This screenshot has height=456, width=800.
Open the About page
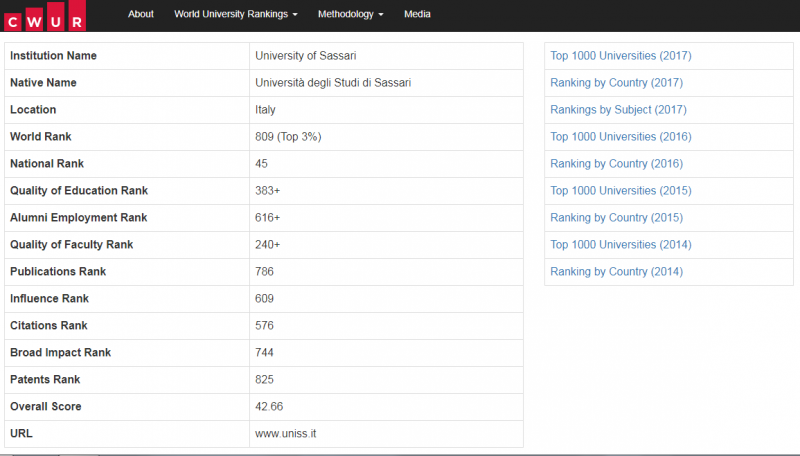(x=141, y=14)
